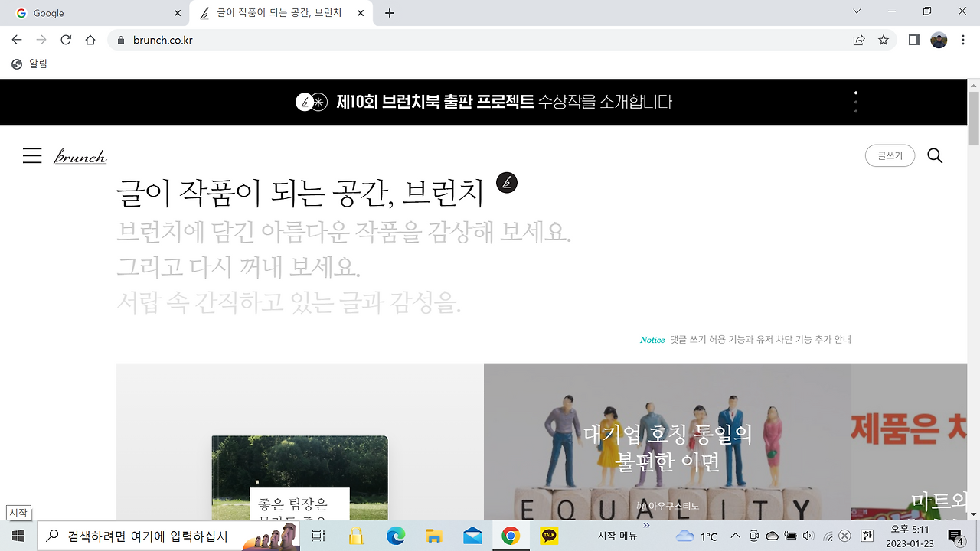Click the 대기업 호칭 article thumbnail
This screenshot has width=980, height=551.
coord(667,444)
